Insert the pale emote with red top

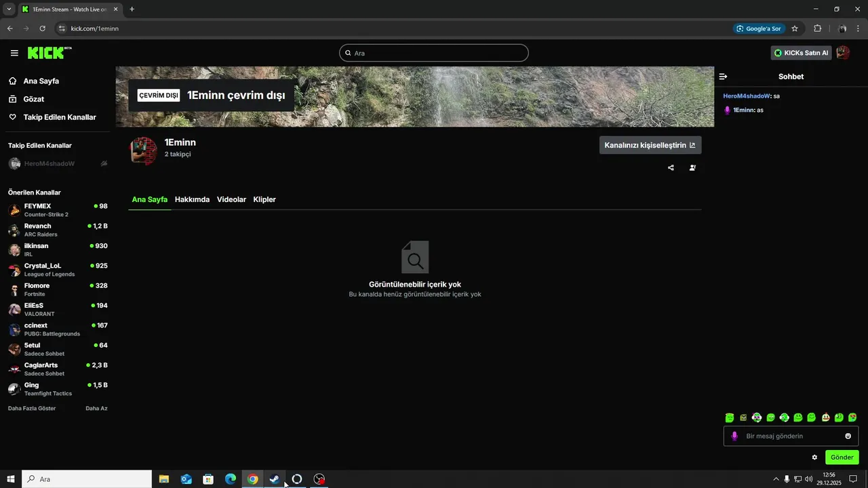coord(826,418)
